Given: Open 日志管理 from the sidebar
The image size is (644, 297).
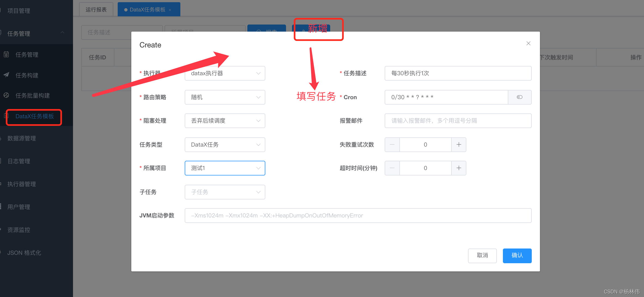Looking at the screenshot, I should click(x=2, y=161).
